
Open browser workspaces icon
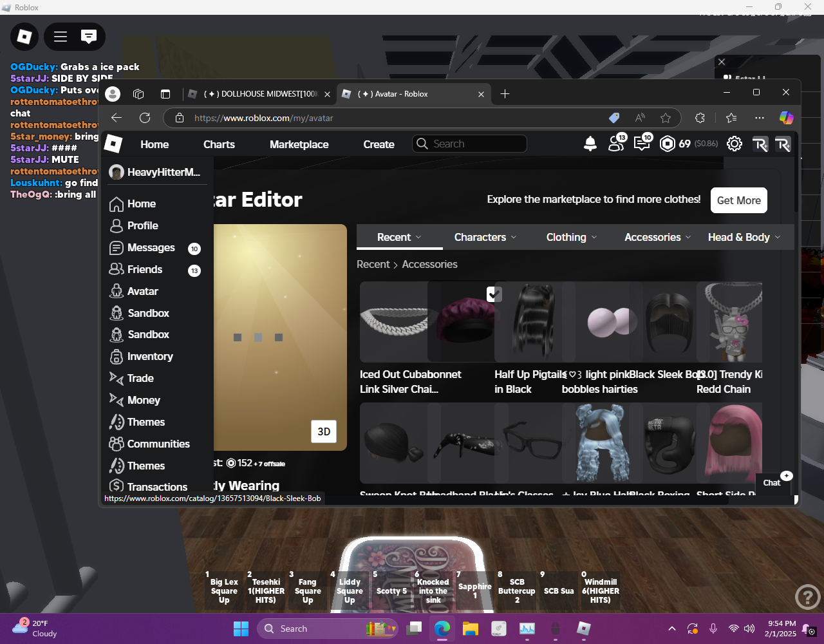tap(138, 94)
